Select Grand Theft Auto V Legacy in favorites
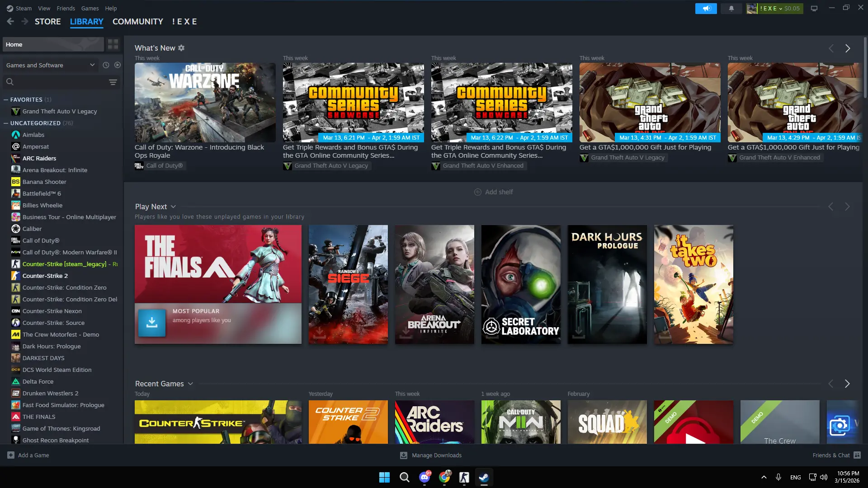The image size is (868, 488). point(60,111)
